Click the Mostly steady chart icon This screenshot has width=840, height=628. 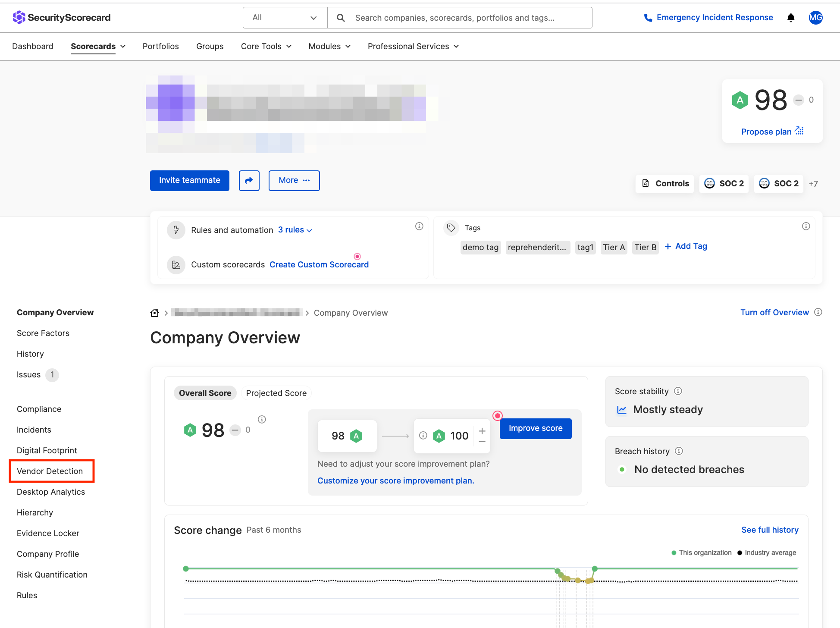tap(622, 410)
